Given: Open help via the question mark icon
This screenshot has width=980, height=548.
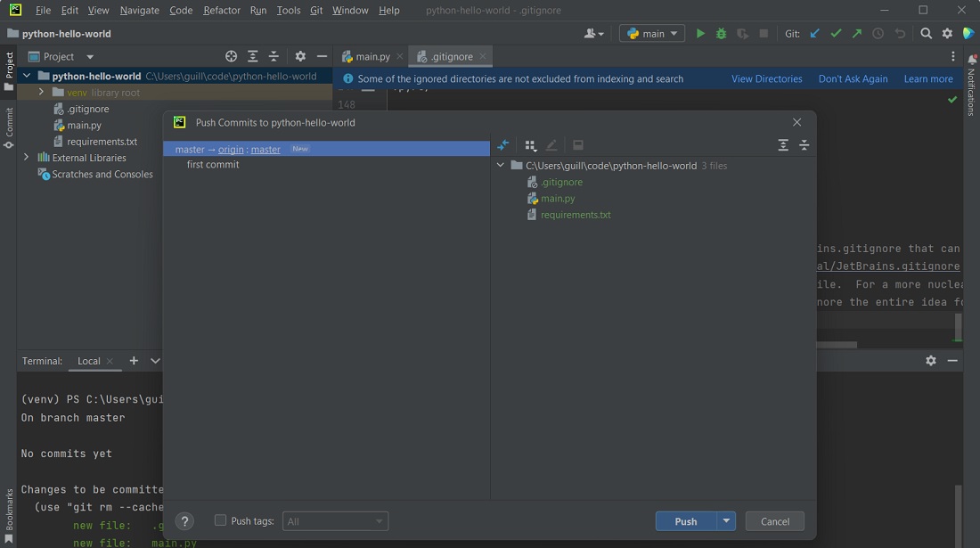Looking at the screenshot, I should (184, 521).
